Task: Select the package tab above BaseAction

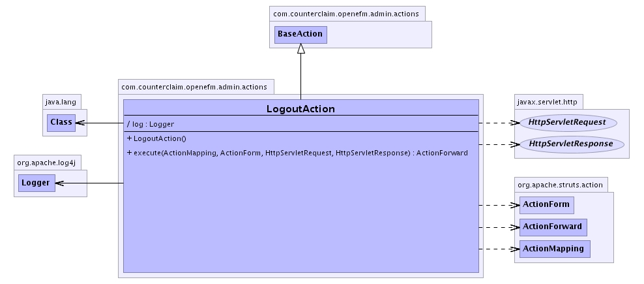Action: coord(347,12)
